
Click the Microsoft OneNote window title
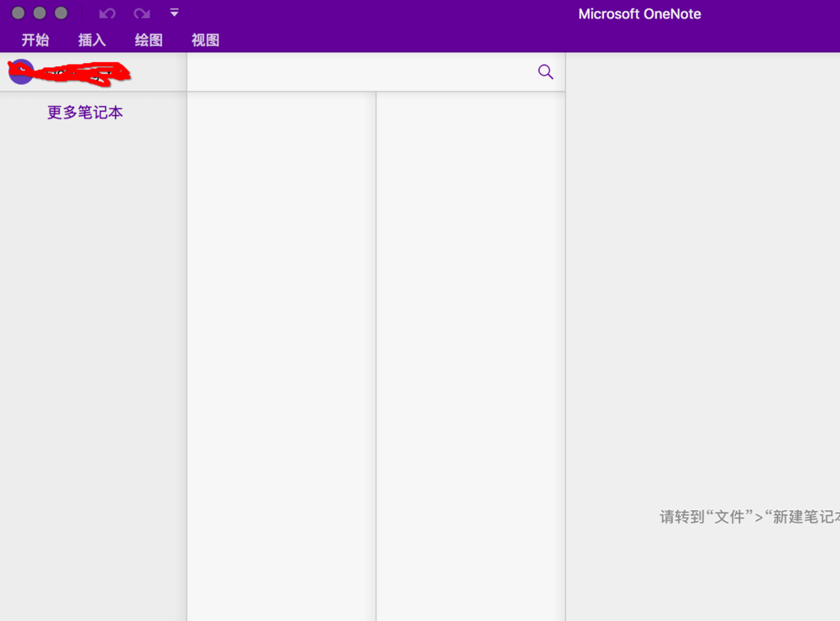tap(639, 14)
